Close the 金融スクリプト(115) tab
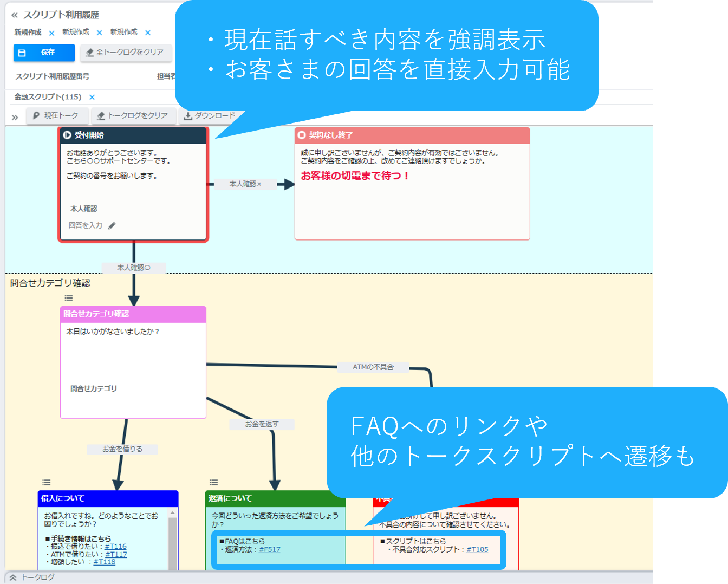 click(x=92, y=98)
